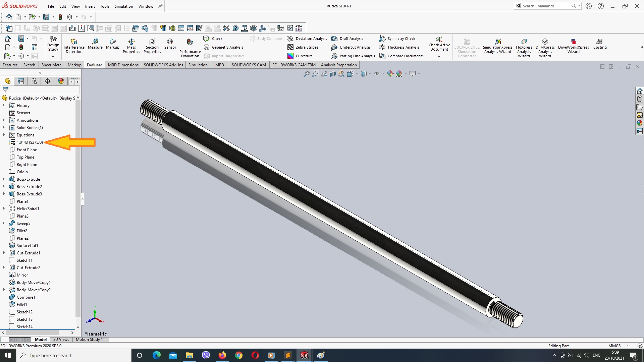Switch to the Sheet Metal tab

pos(52,65)
